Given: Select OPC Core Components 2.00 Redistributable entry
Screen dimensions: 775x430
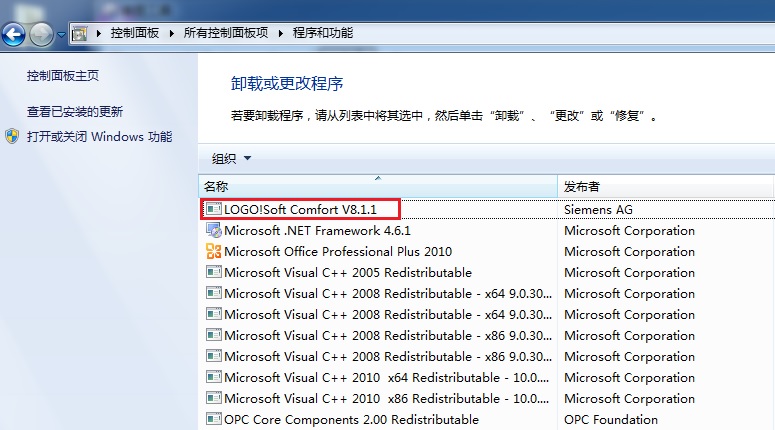Looking at the screenshot, I should tap(351, 420).
